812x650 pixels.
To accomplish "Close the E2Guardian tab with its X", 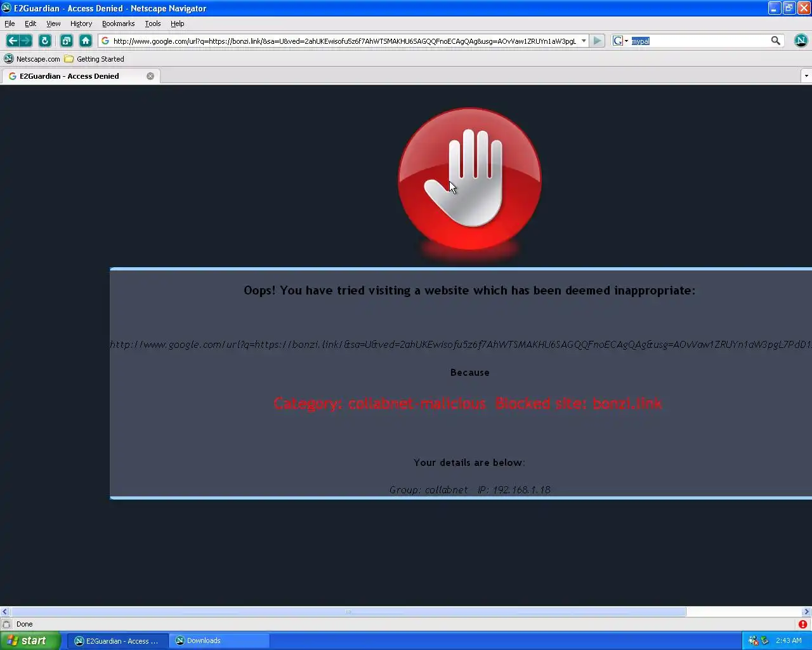I will pos(150,76).
